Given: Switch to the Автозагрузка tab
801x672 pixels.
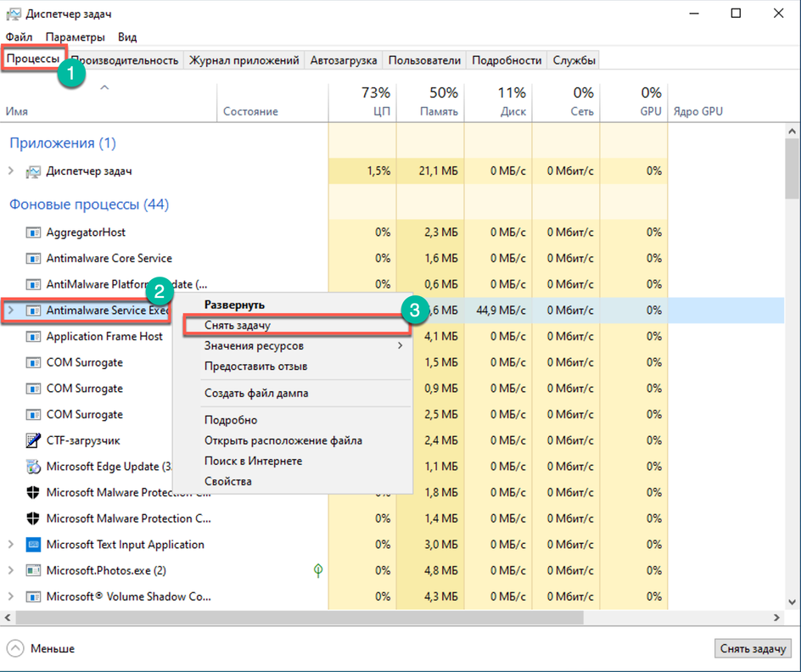Looking at the screenshot, I should tap(344, 60).
